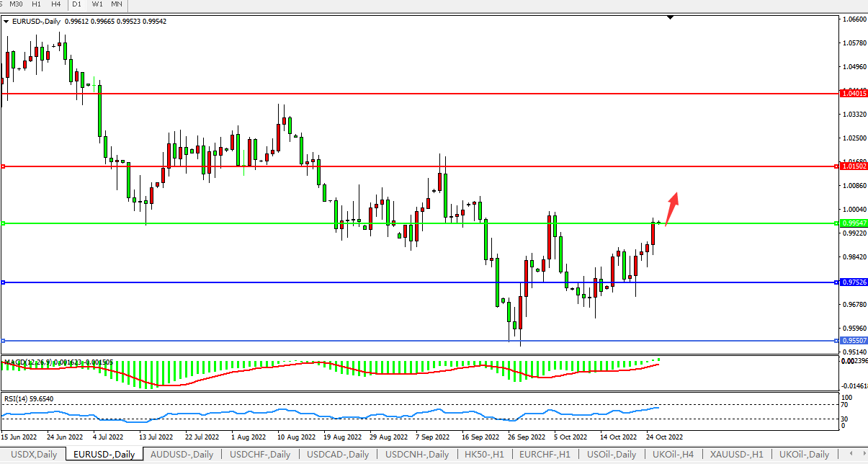Expand the EURUSD chart title dropdown triangle
Viewport: 868px width, 464px height.
click(6, 22)
